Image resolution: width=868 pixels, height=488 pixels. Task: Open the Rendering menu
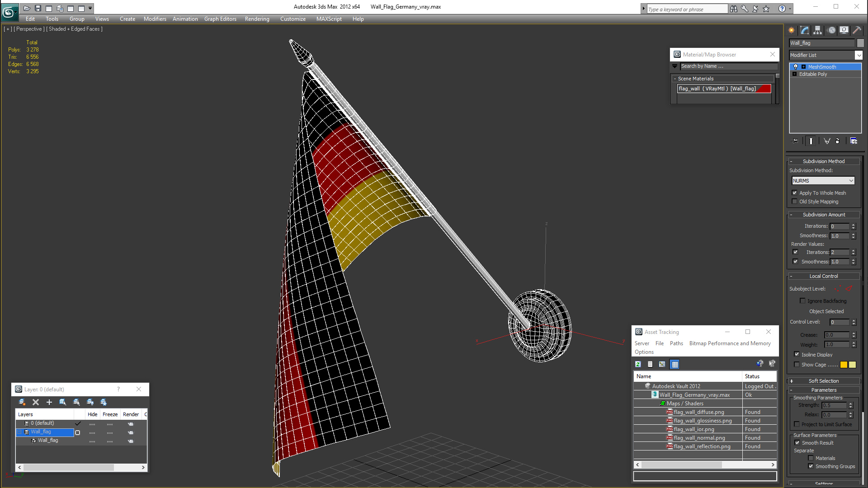257,19
